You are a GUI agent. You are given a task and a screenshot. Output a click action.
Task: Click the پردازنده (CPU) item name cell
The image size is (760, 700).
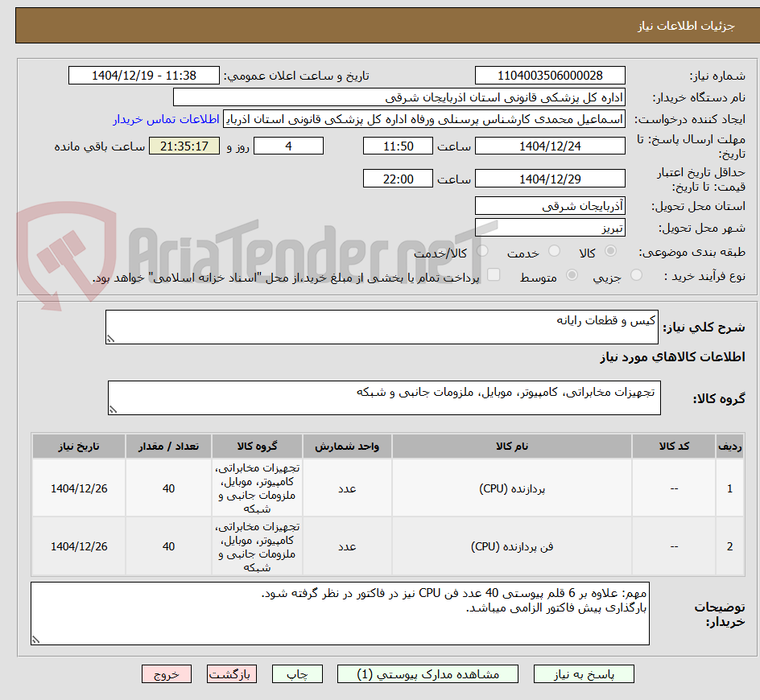(512, 488)
